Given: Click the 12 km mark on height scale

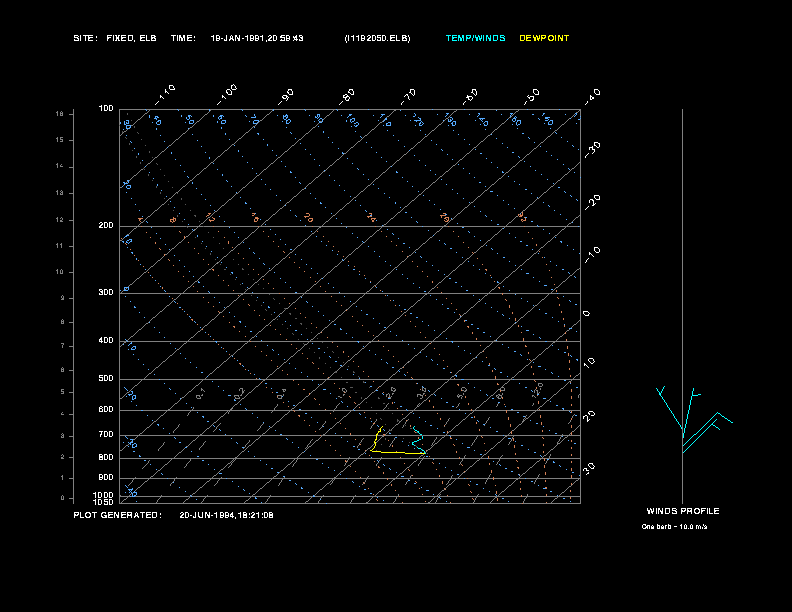Looking at the screenshot, I should click(60, 220).
